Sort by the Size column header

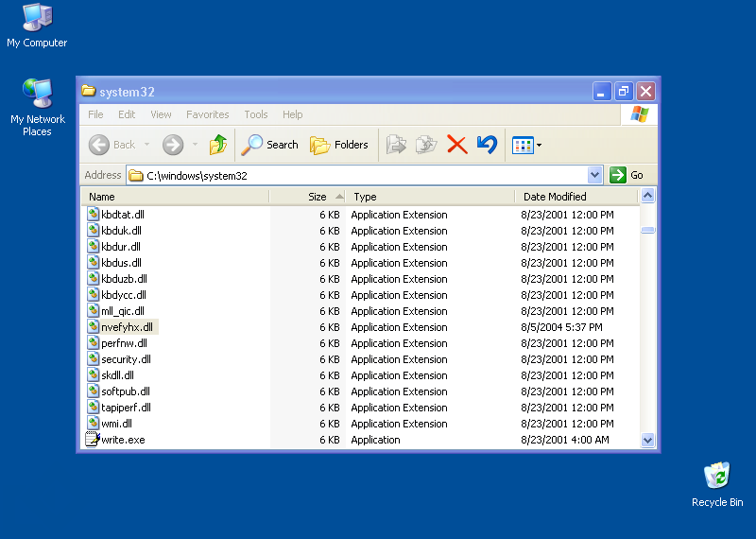tap(317, 197)
